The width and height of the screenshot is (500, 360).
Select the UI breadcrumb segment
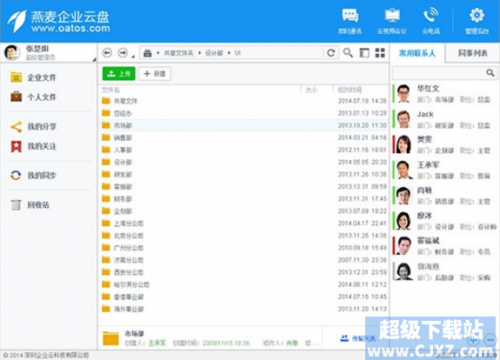pyautogui.click(x=238, y=53)
